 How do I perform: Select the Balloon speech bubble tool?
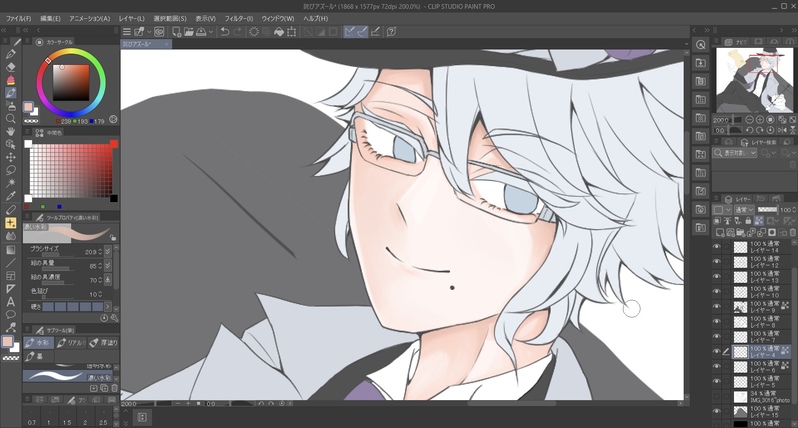tap(11, 315)
